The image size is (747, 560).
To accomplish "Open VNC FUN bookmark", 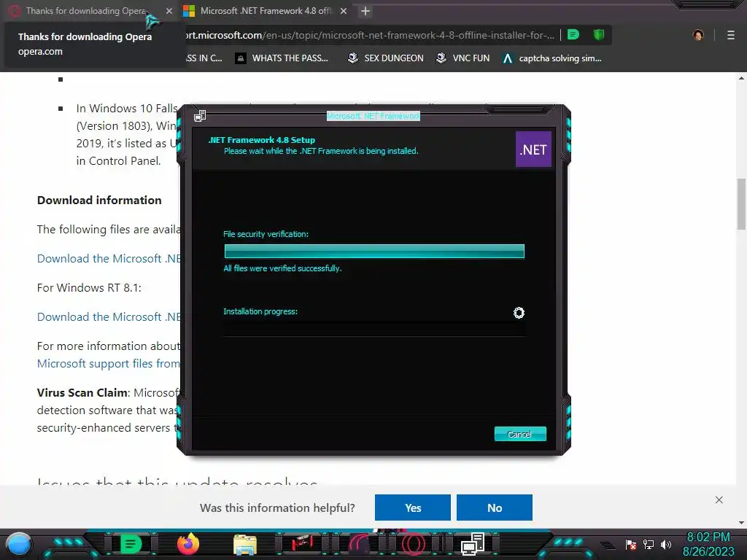I will click(463, 58).
